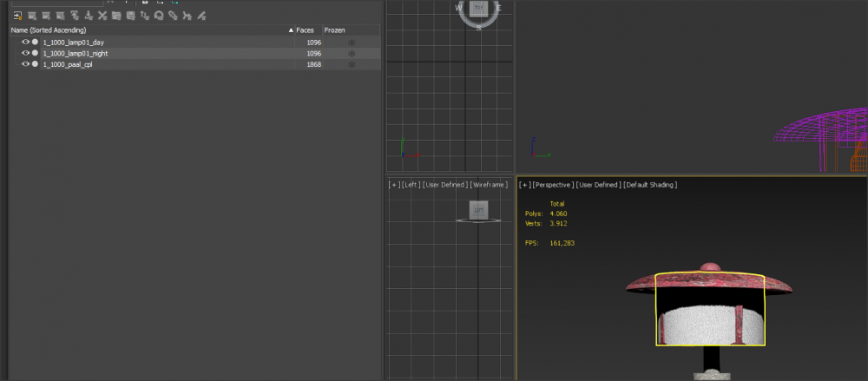Open the Wireframe shading menu in Left viewport

pos(489,185)
